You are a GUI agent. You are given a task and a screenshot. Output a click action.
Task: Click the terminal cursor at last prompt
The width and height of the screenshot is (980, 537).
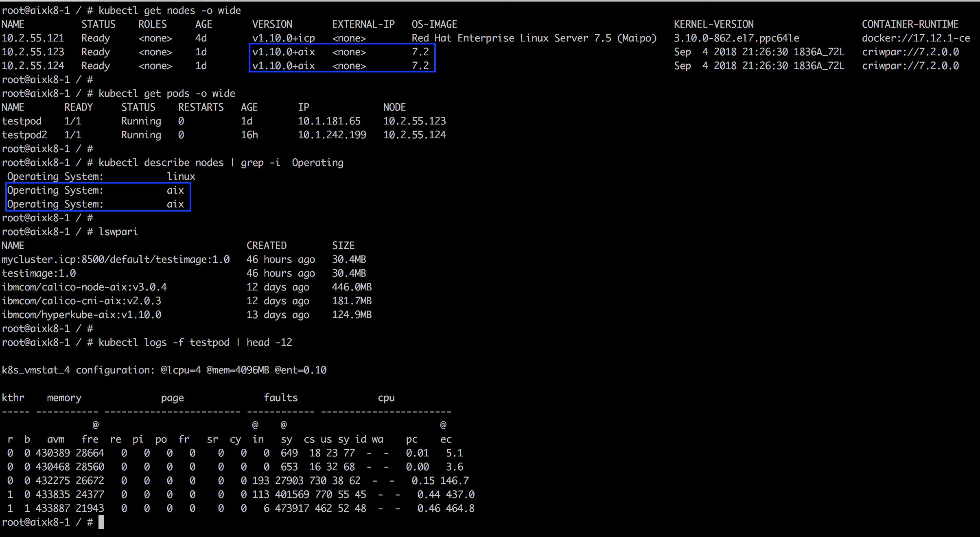click(x=101, y=522)
